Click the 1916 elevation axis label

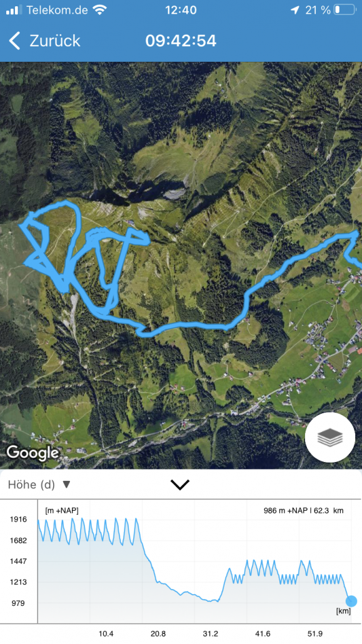18,519
